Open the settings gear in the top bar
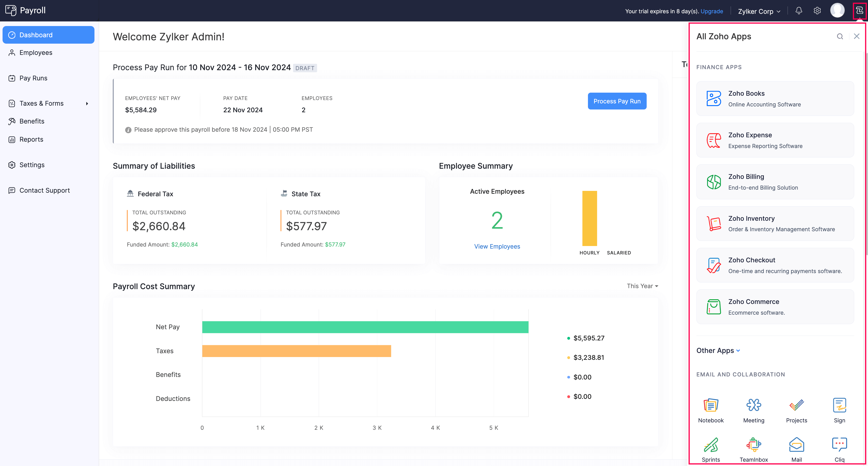This screenshot has width=868, height=466. coord(817,11)
